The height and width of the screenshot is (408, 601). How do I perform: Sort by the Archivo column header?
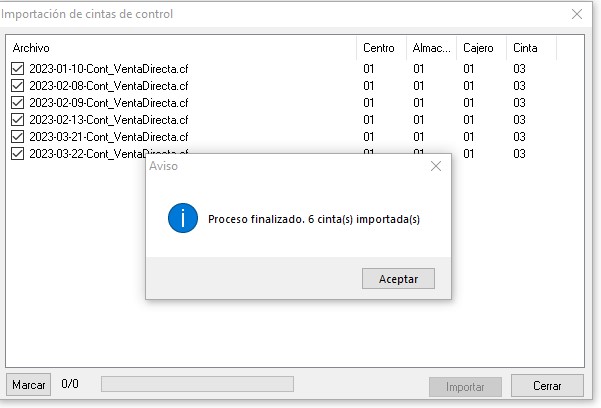coord(181,48)
